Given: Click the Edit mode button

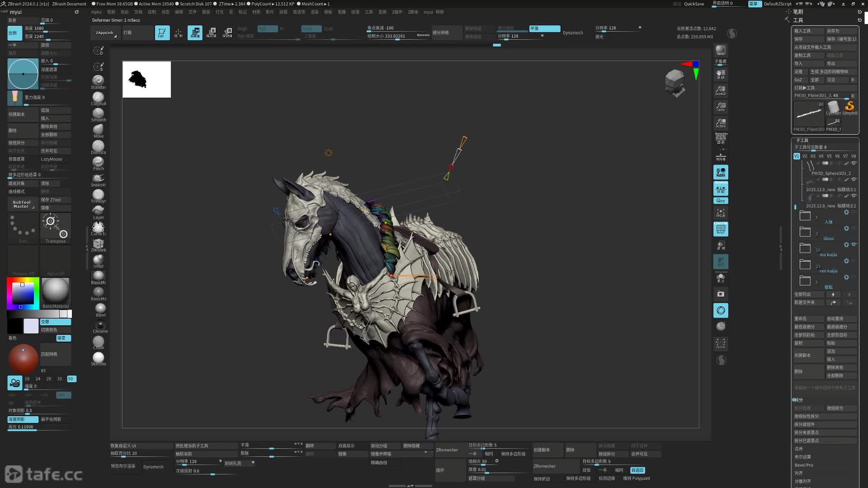Looking at the screenshot, I should coord(162,33).
